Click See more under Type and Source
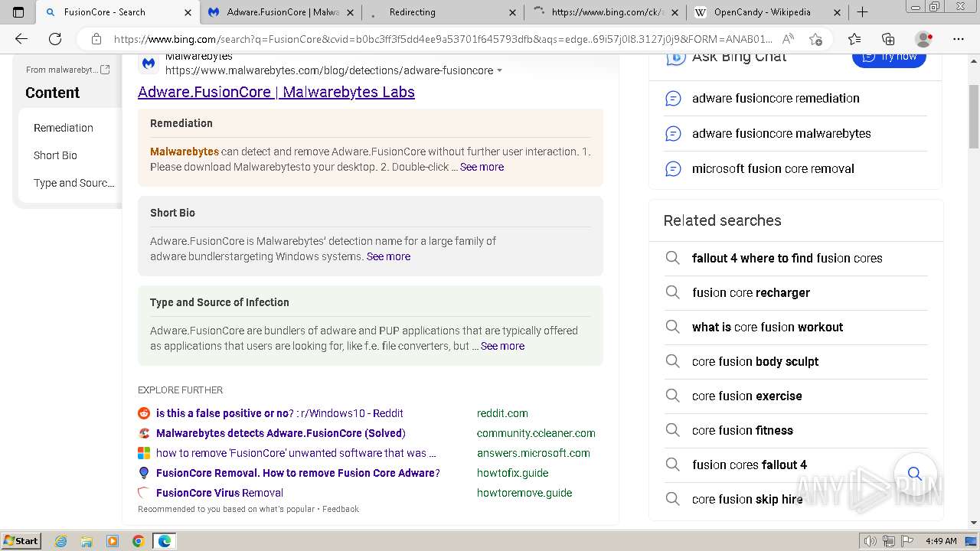The width and height of the screenshot is (980, 551). (x=502, y=346)
